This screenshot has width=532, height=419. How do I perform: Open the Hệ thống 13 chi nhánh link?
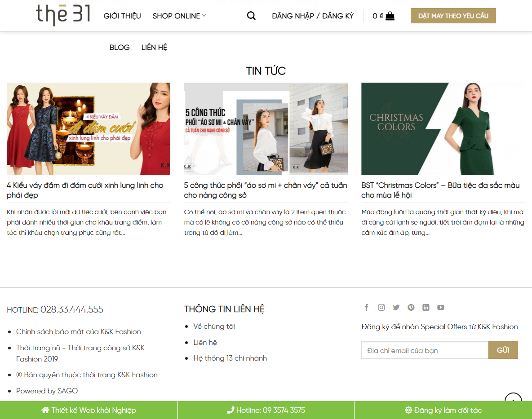tap(230, 358)
